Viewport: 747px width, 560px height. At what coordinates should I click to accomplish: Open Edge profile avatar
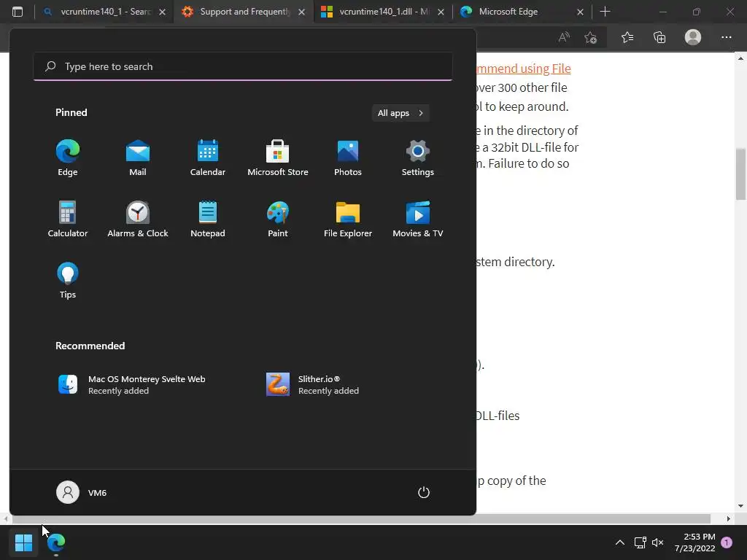click(x=693, y=37)
